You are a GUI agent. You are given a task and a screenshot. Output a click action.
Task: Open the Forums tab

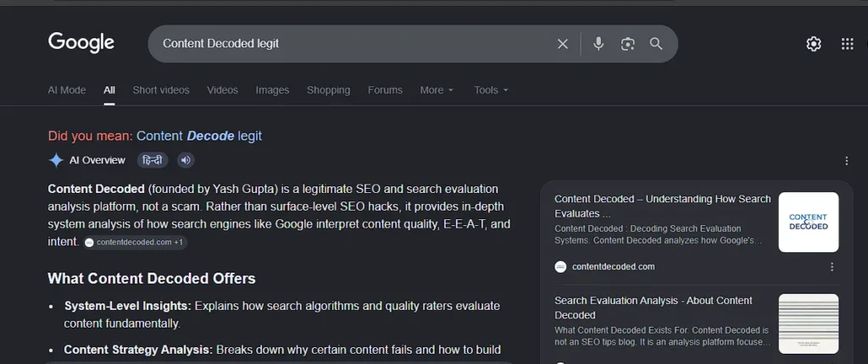[386, 91]
